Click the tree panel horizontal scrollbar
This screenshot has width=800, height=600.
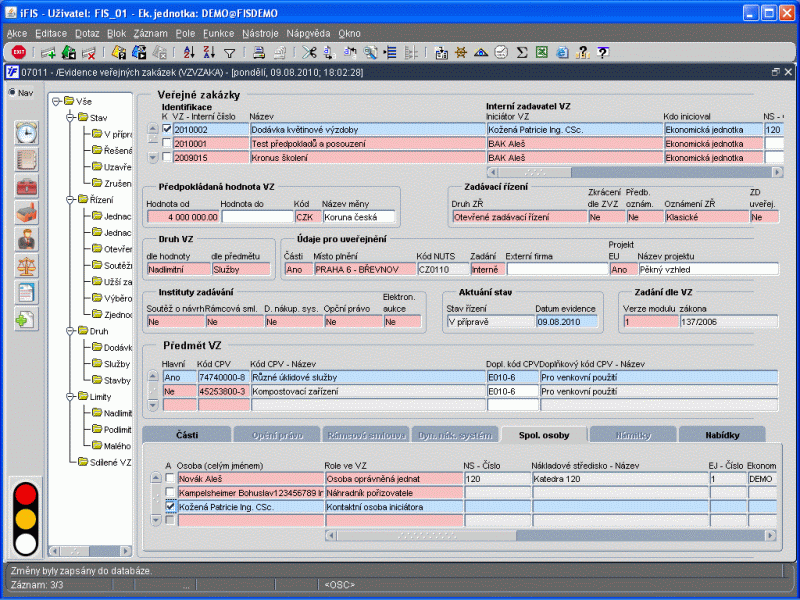(90, 551)
